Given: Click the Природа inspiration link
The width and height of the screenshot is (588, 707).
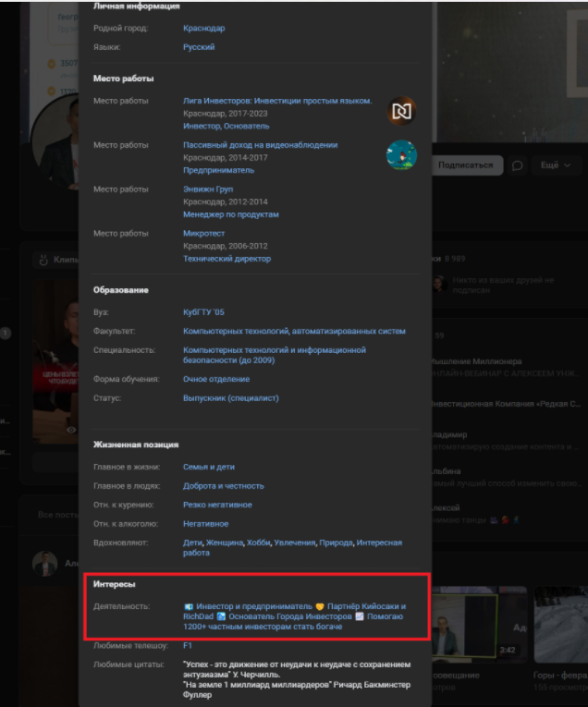Looking at the screenshot, I should [x=336, y=542].
